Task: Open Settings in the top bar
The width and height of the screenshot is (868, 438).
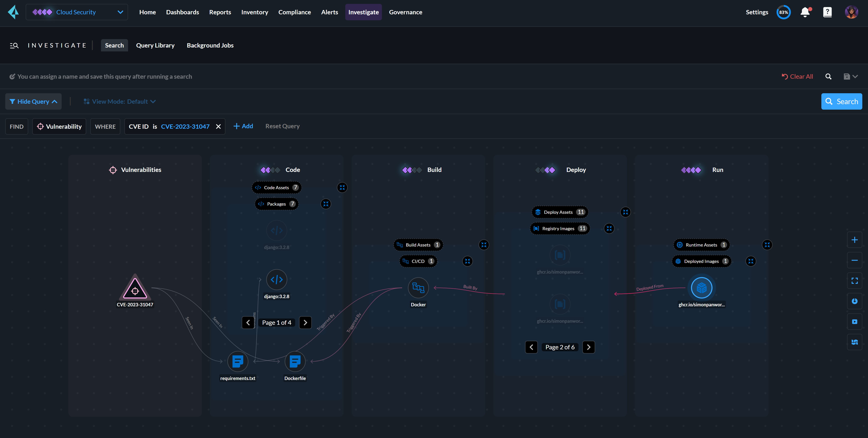Action: (757, 12)
